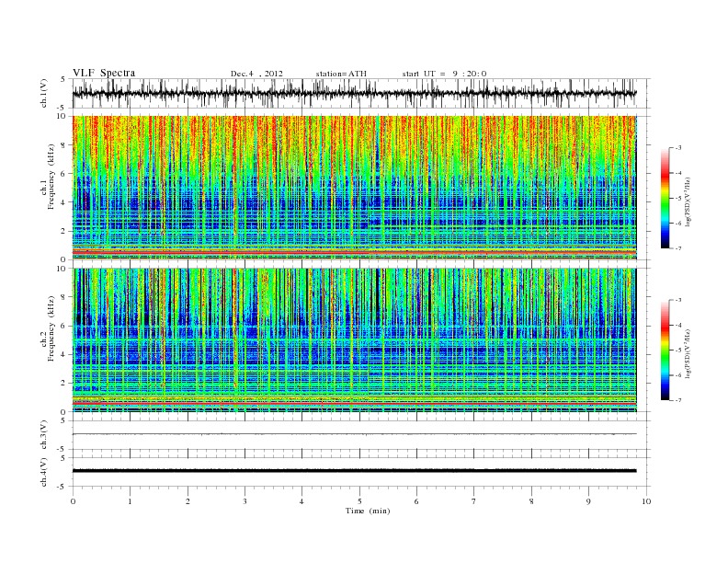Click the upper PSD color scale bar
Image resolution: width=728 pixels, height=563 pixels.
(665, 198)
